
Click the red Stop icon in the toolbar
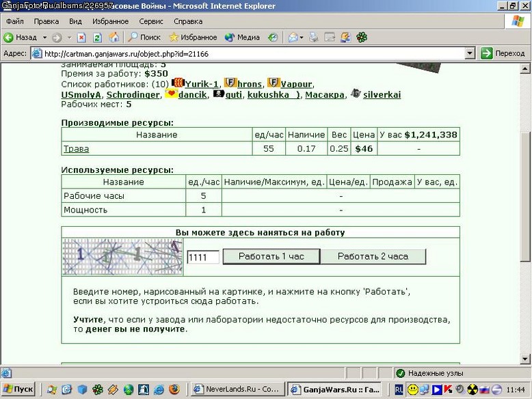(81, 38)
